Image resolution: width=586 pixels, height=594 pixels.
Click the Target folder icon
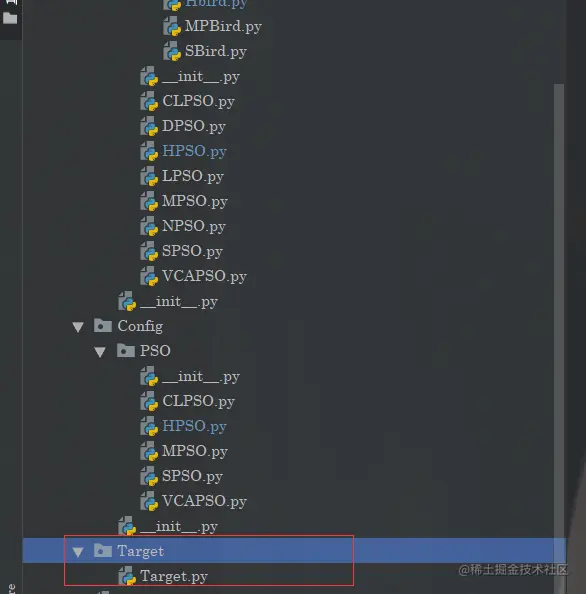pos(103,550)
